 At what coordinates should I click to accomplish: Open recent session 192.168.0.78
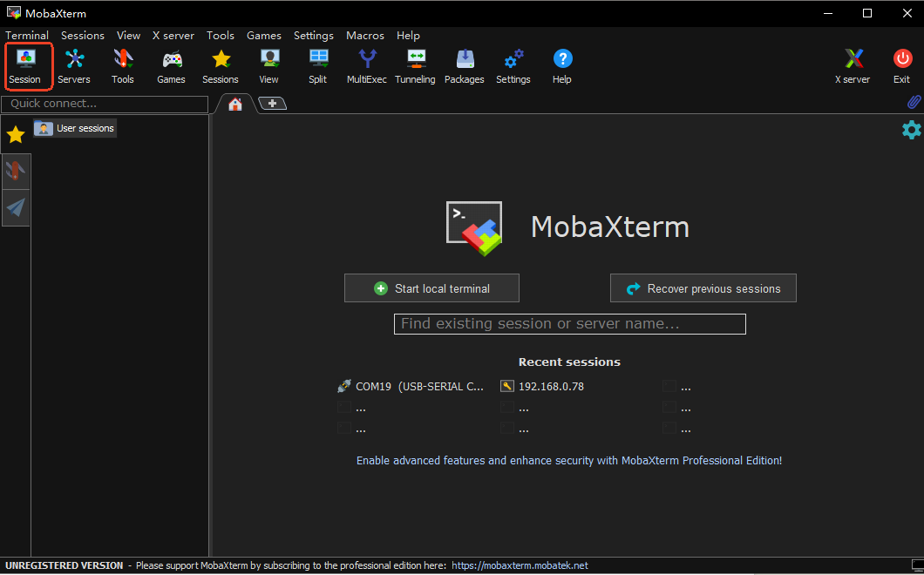pyautogui.click(x=542, y=387)
